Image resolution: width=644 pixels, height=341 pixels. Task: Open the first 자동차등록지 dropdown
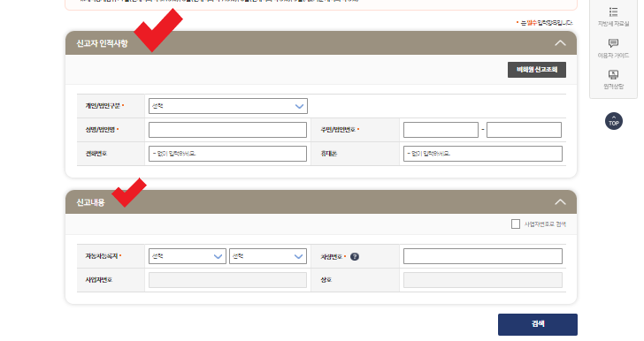pyautogui.click(x=188, y=256)
